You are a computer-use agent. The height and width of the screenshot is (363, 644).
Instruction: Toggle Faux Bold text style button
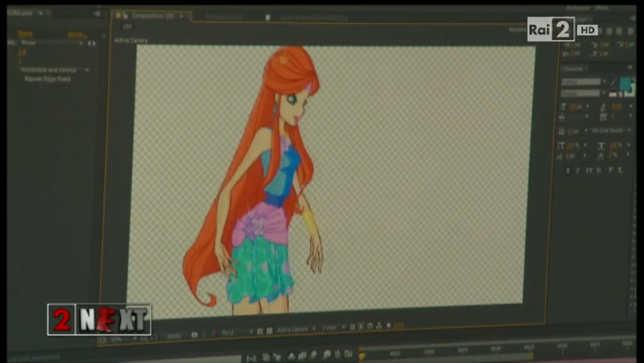(x=568, y=171)
